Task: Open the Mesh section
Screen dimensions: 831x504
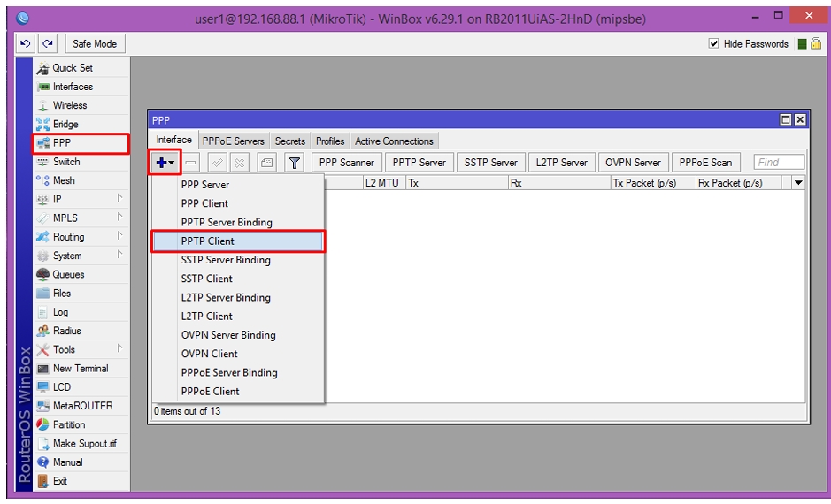Action: [81, 180]
